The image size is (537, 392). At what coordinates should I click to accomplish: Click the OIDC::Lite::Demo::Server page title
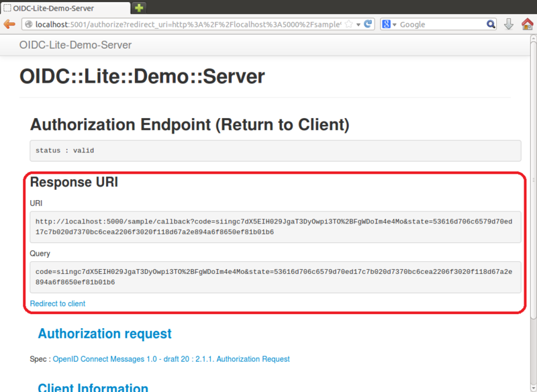coord(142,76)
